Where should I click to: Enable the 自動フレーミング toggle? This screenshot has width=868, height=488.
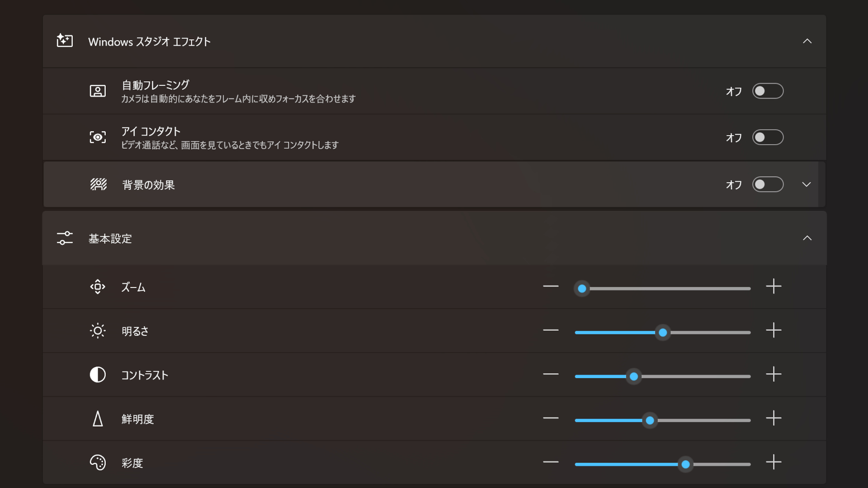[768, 91]
